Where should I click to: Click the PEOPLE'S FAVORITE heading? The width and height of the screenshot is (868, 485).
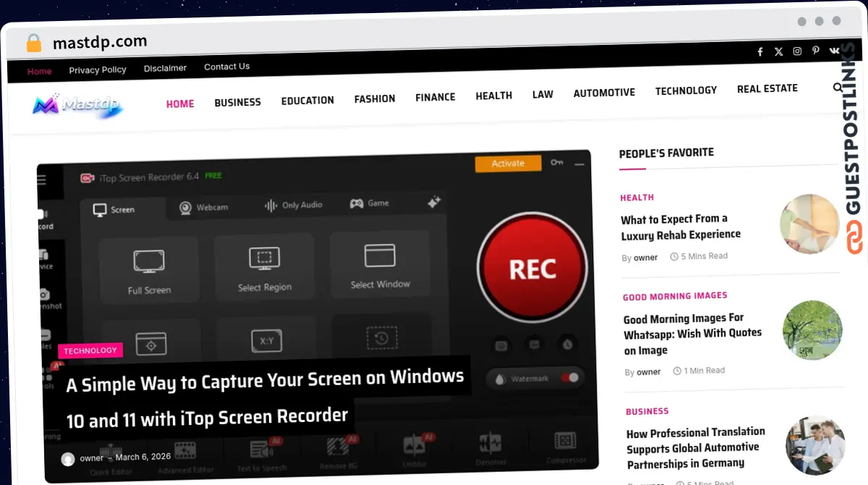(666, 153)
